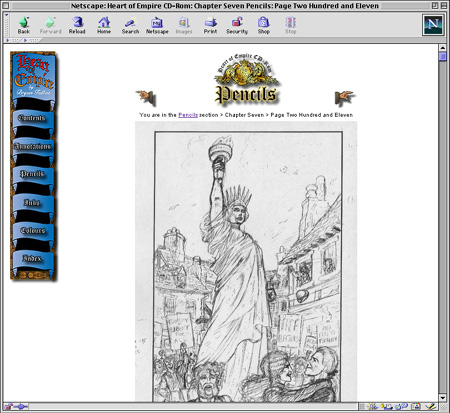Open Security padlock icon
The width and height of the screenshot is (450, 413).
(x=237, y=26)
